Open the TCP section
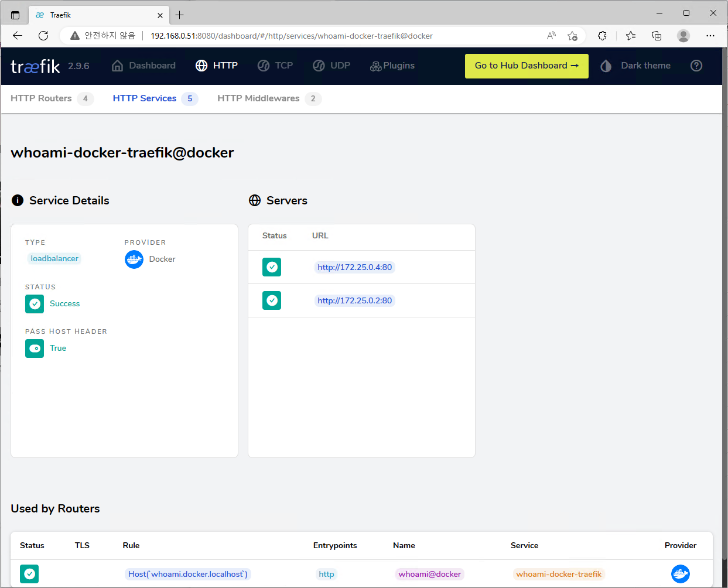Viewport: 728px width, 588px height. coord(275,66)
